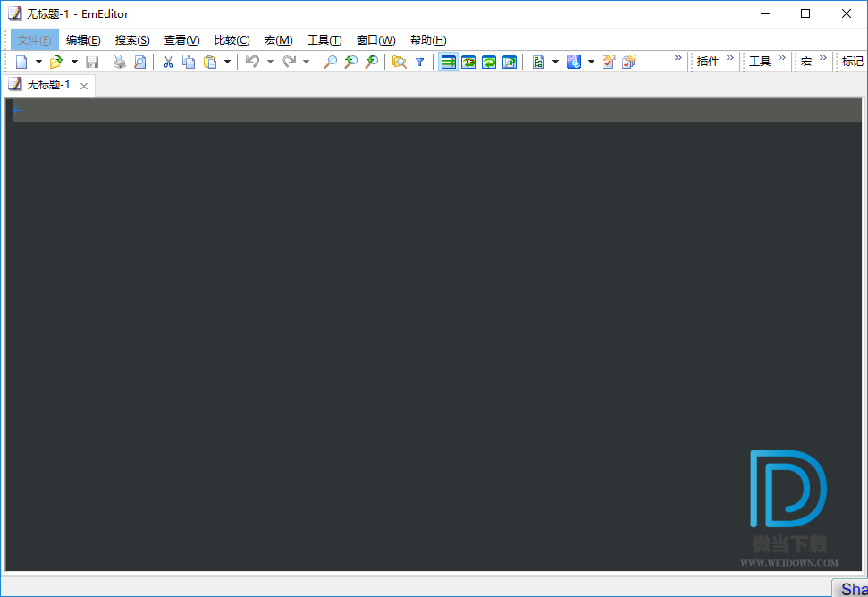Open Find in Files icon
The width and height of the screenshot is (868, 597).
(399, 62)
